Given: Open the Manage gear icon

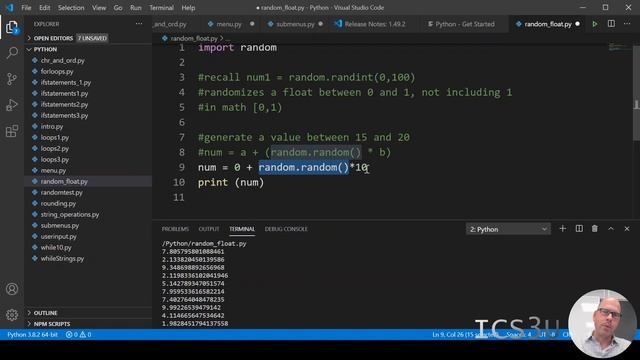Looking at the screenshot, I should [x=12, y=315].
